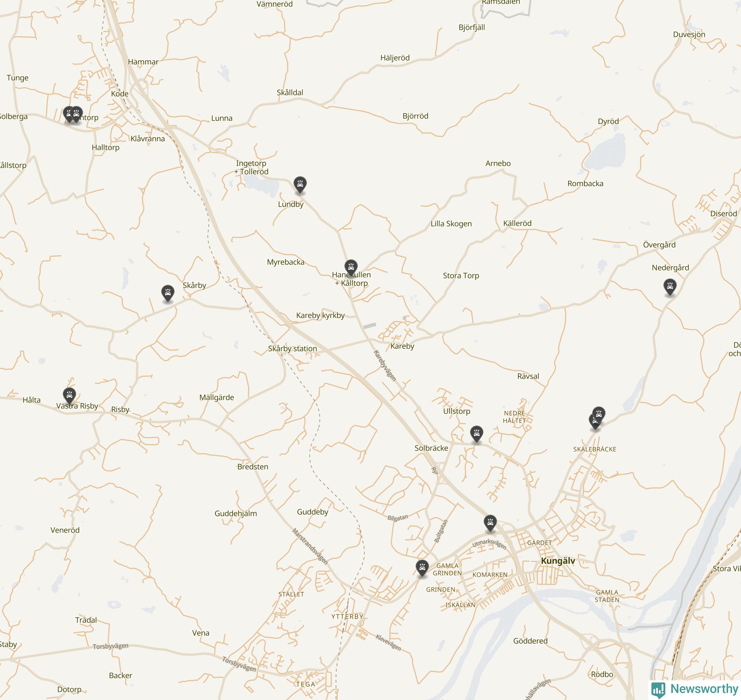Click the car marker near Lundby
Screen dimensions: 741x700
click(x=300, y=184)
